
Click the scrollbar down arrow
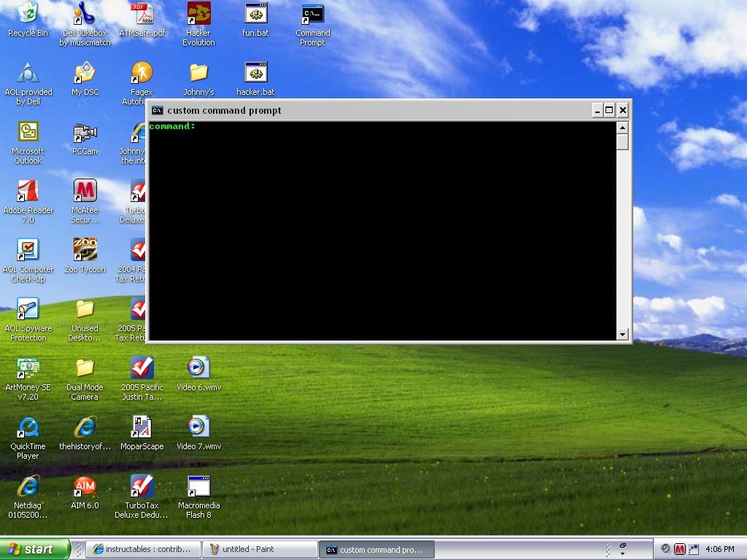[622, 334]
